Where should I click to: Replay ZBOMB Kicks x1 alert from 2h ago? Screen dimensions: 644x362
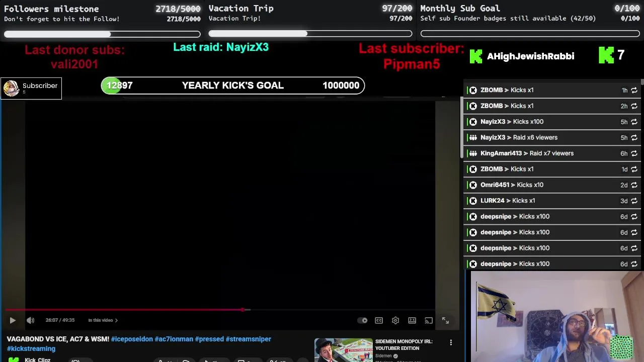[634, 106]
